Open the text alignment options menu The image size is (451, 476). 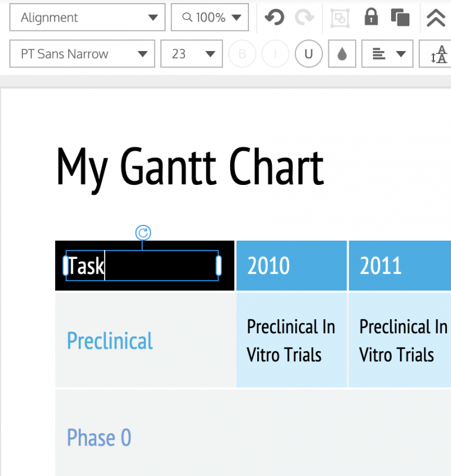[x=387, y=53]
